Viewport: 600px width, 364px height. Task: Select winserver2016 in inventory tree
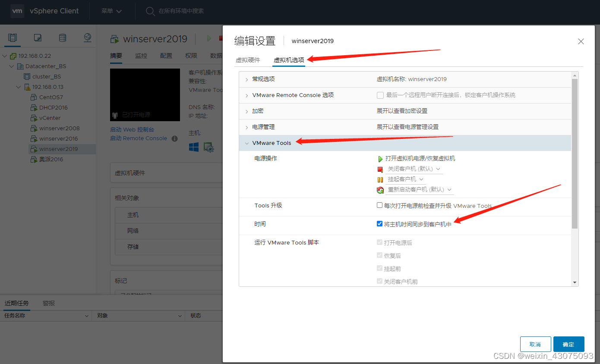click(58, 139)
